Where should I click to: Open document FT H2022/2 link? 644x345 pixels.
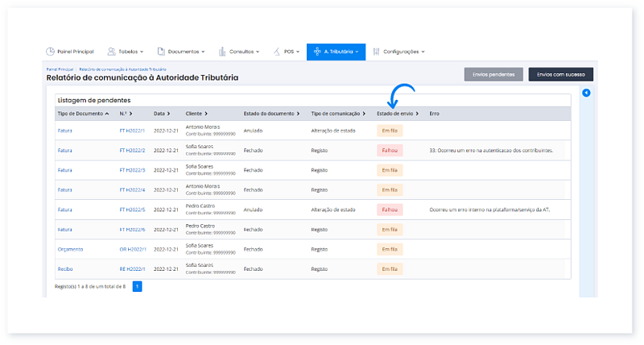tap(131, 150)
